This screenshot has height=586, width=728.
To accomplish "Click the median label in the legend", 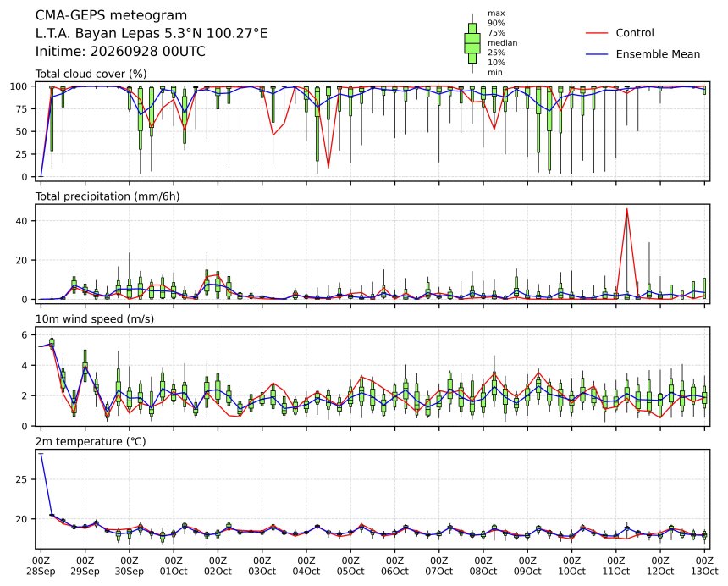I will coord(502,42).
